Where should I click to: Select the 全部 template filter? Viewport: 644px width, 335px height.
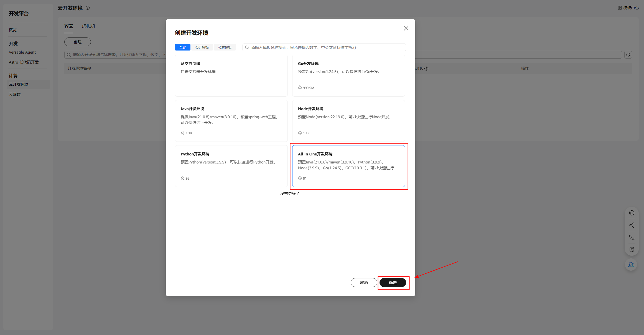(183, 47)
